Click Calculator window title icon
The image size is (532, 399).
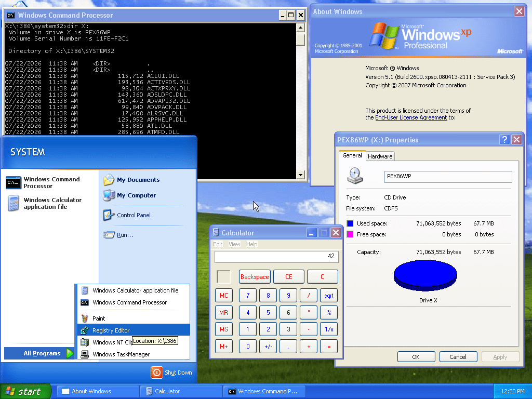(216, 232)
